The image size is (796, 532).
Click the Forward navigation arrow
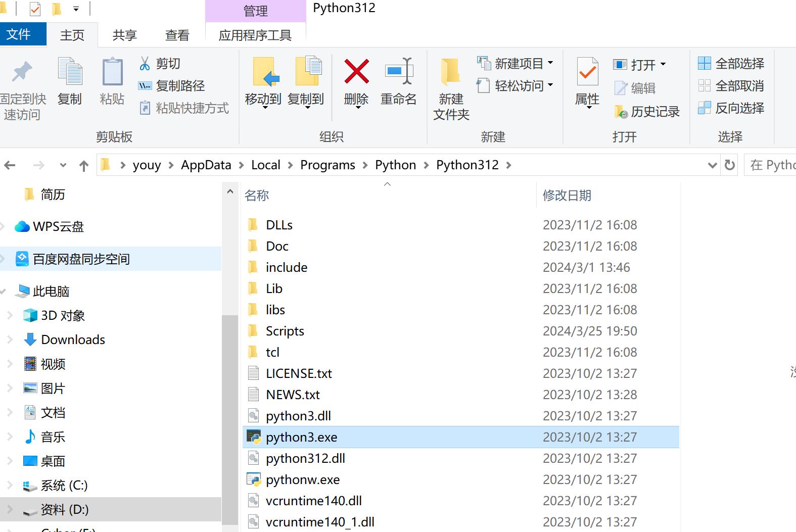pyautogui.click(x=38, y=165)
